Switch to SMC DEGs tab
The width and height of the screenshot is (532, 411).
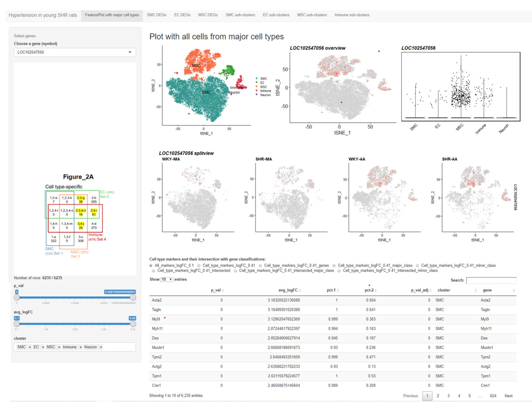pos(156,15)
